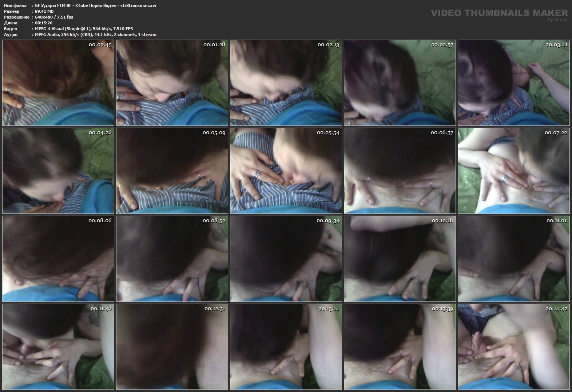Select the thumbnail stamped 00:01:28

[172, 83]
